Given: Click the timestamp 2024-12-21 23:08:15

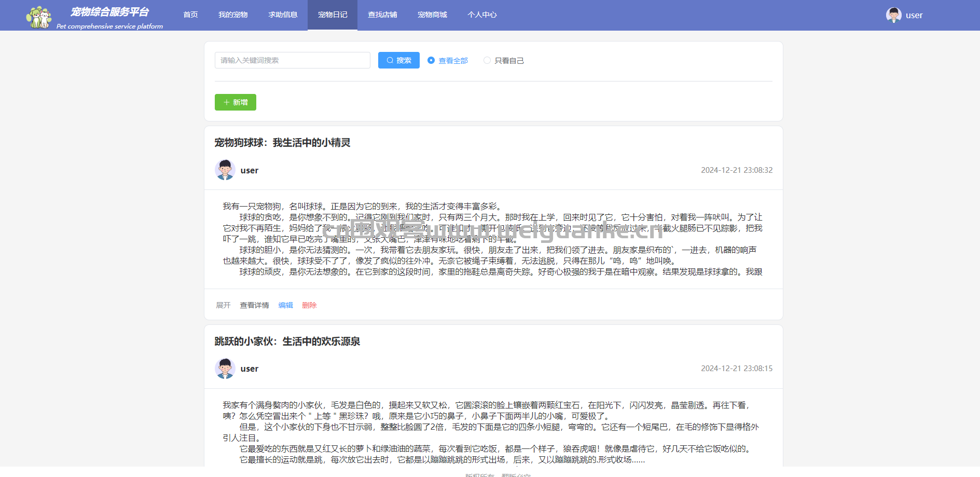Looking at the screenshot, I should click(x=737, y=369).
